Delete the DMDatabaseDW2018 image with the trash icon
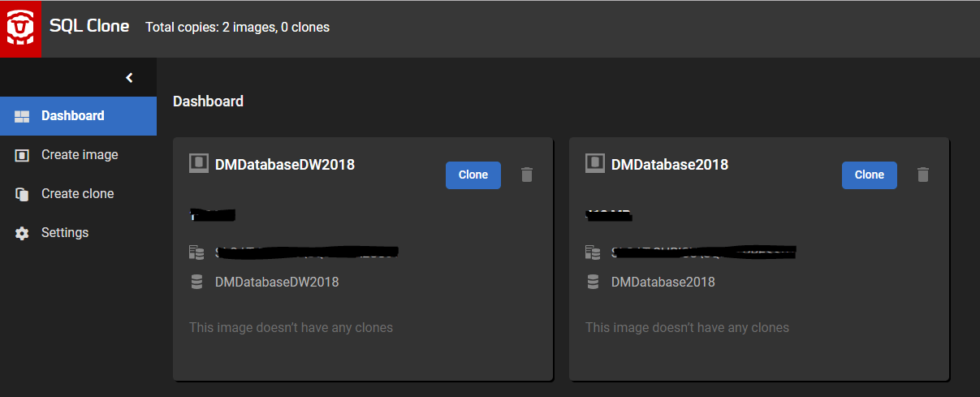Image resolution: width=980 pixels, height=397 pixels. pyautogui.click(x=527, y=175)
